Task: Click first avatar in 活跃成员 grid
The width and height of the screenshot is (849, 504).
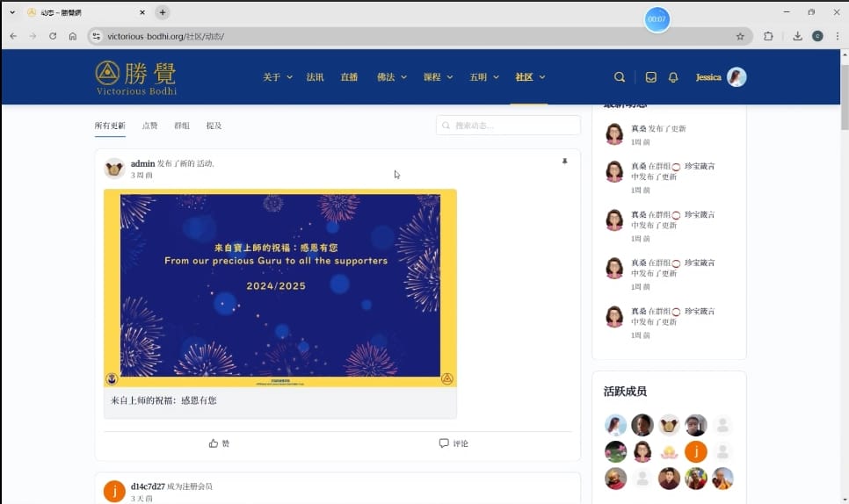Action: [x=615, y=425]
